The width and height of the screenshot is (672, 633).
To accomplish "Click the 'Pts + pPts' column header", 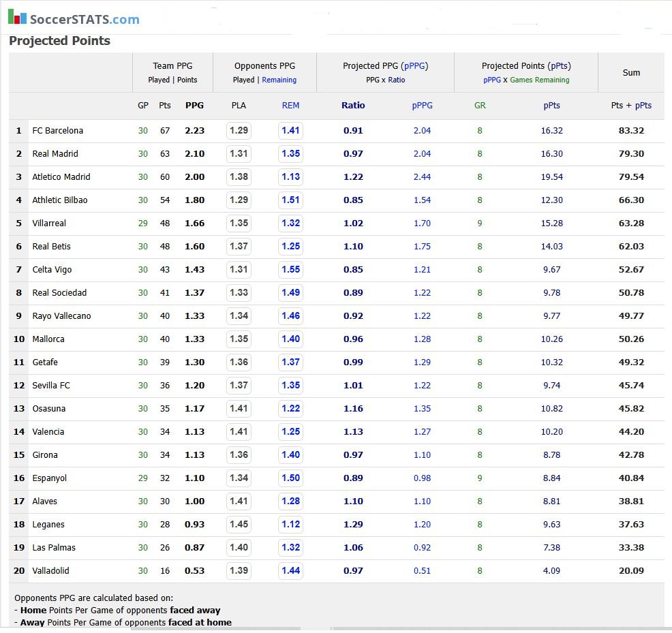I will pyautogui.click(x=631, y=106).
